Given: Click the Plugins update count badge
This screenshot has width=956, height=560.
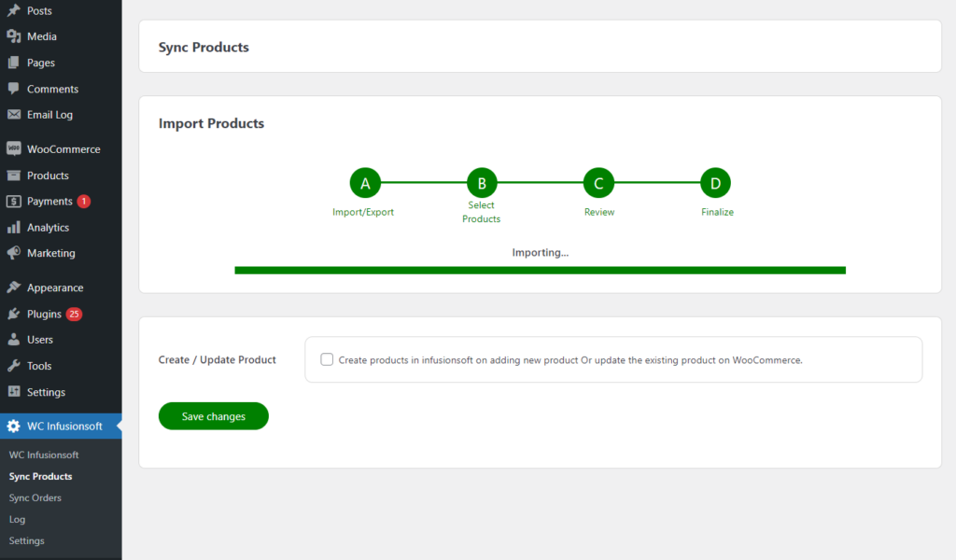Looking at the screenshot, I should [x=74, y=314].
